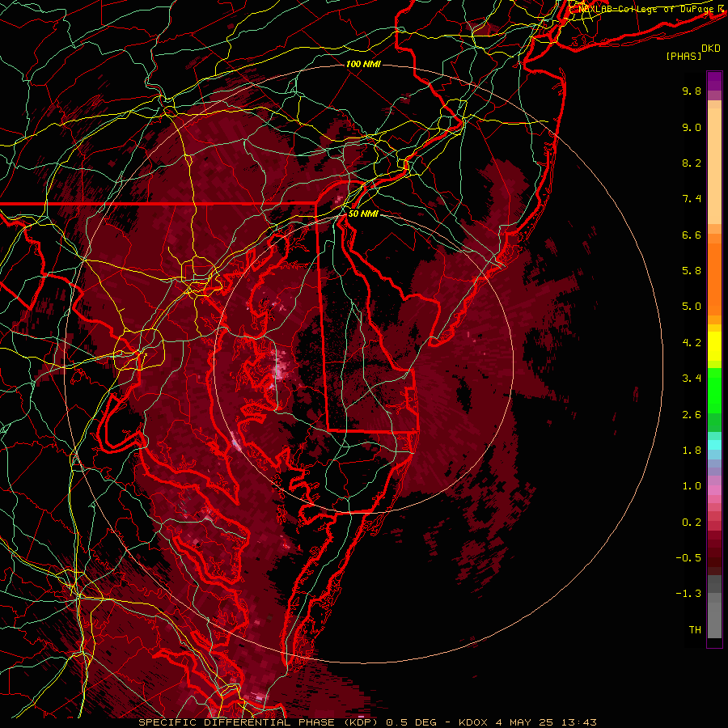Pick the yellow segment of the color bar
The height and width of the screenshot is (728, 728).
[714, 346]
